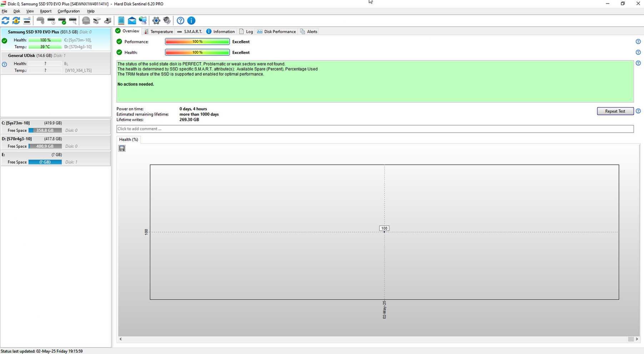
Task: Click the refresh icon with warning sign
Action: (16, 21)
